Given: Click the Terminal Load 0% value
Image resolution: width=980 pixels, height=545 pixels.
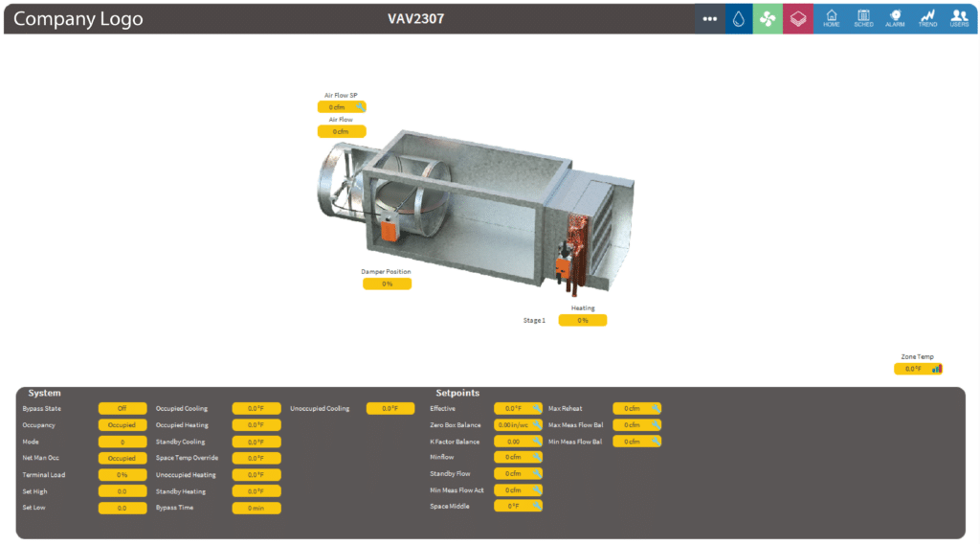Looking at the screenshot, I should [x=122, y=475].
